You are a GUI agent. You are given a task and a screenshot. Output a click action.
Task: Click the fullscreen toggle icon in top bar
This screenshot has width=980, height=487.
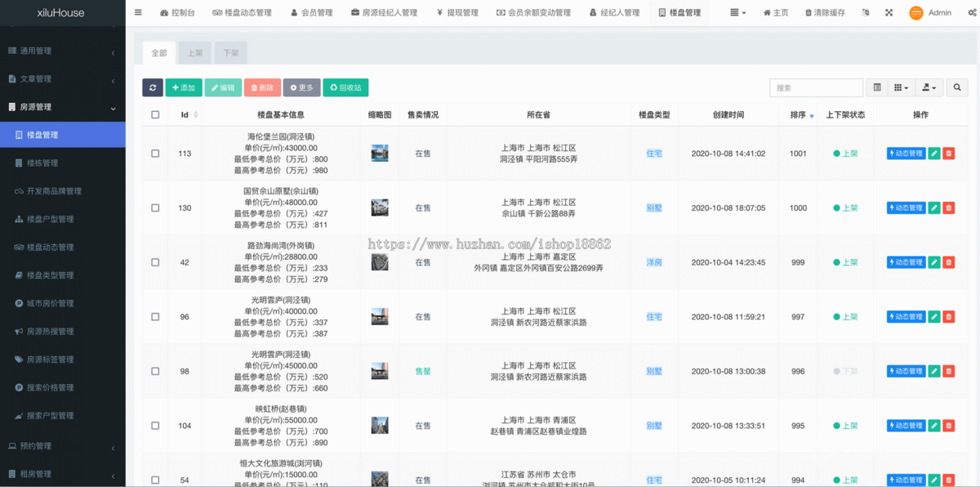[x=889, y=12]
